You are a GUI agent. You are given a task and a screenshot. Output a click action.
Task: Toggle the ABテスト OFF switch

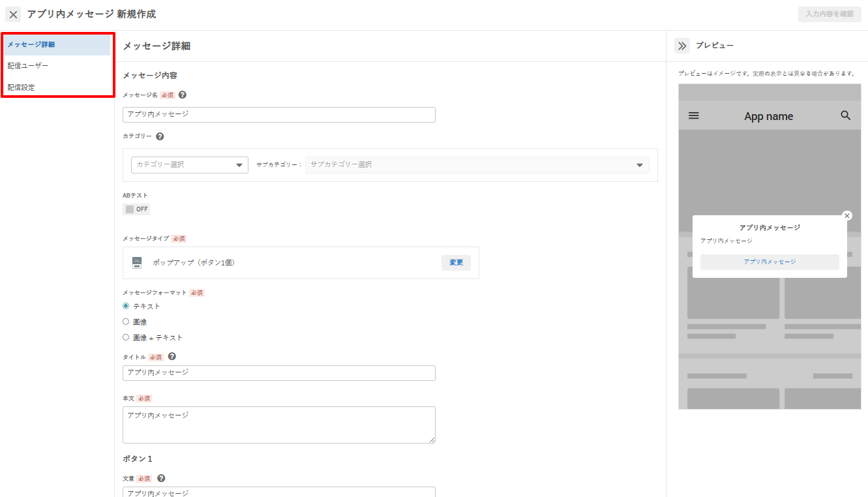tap(136, 209)
